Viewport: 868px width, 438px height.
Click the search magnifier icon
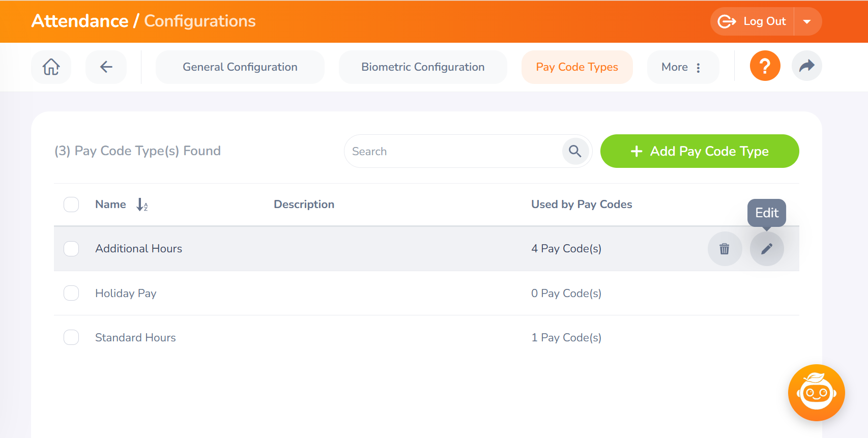575,151
